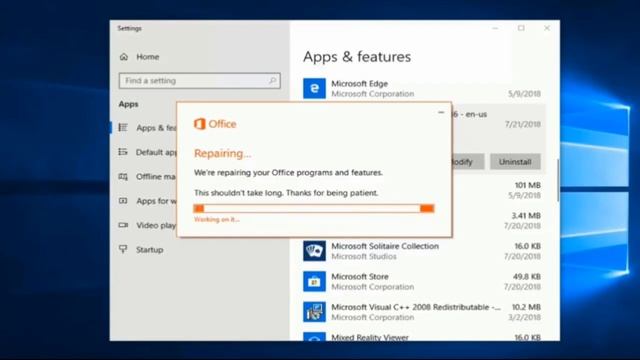
Task: Click the 10.2 MB size value
Action: click(x=526, y=307)
